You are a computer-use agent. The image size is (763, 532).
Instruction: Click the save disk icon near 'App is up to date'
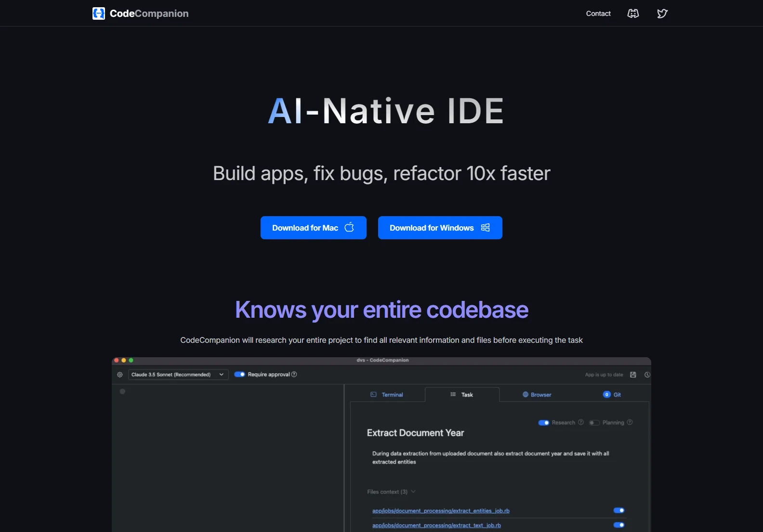633,375
